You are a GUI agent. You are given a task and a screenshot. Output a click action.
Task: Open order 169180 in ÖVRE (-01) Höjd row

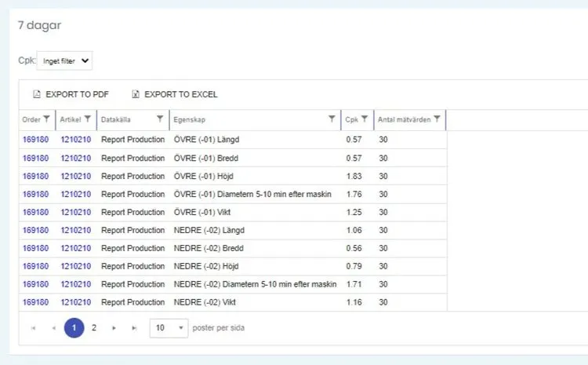pos(35,176)
